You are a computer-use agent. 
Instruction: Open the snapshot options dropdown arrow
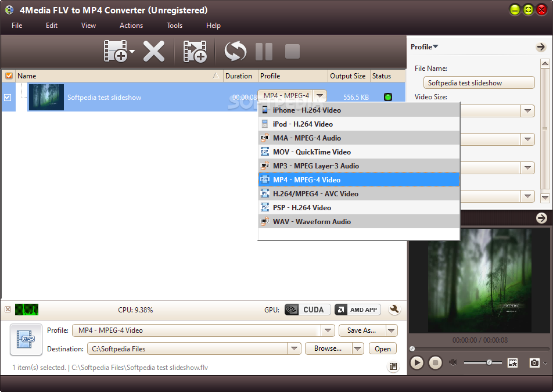click(x=545, y=363)
